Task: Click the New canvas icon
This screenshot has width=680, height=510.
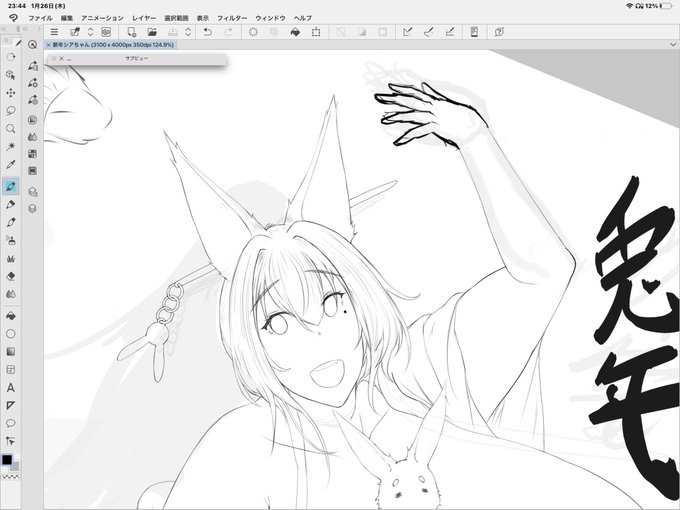Action: click(x=131, y=32)
